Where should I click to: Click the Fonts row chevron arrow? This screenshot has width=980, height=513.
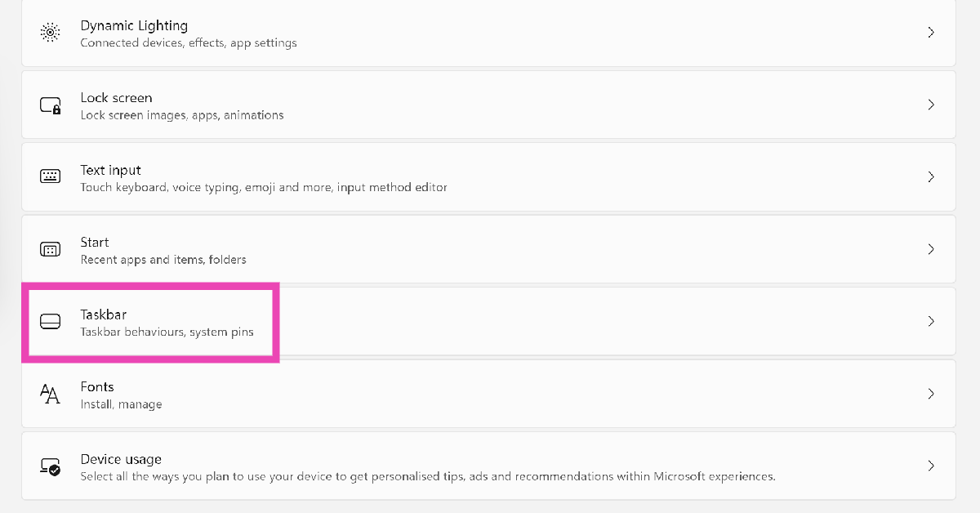coord(931,394)
